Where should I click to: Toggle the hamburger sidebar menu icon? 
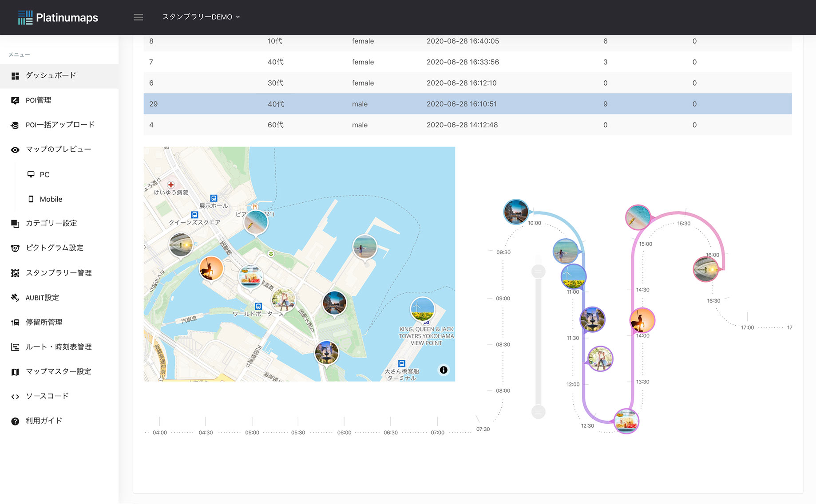(138, 17)
